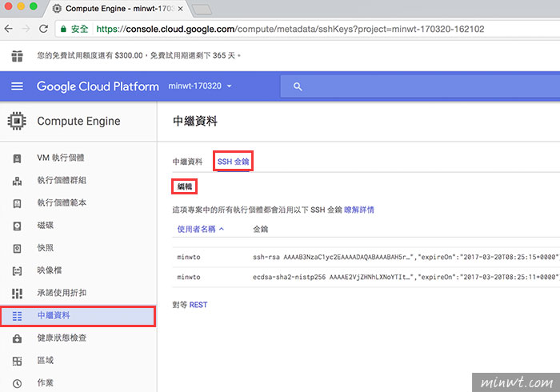Click the 執行個體群組 sidebar icon

(x=17, y=181)
